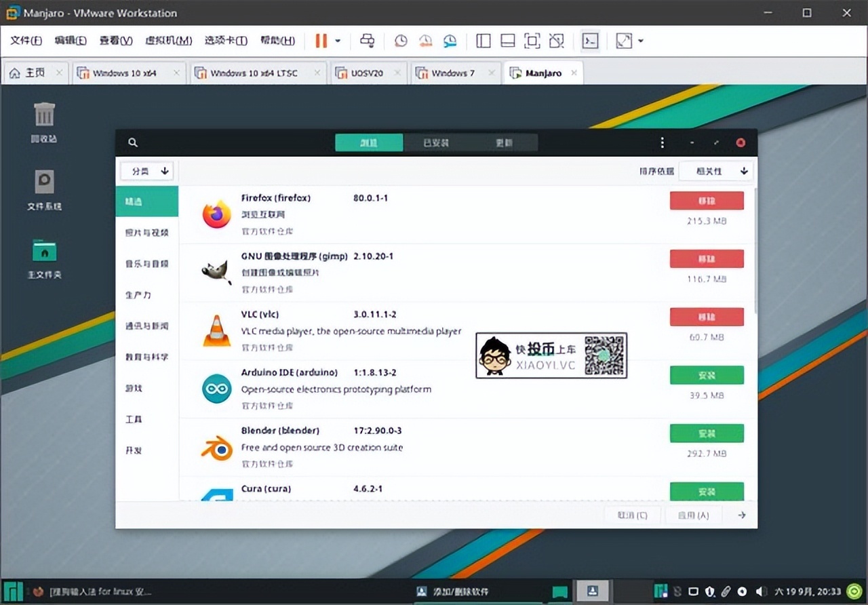This screenshot has height=605, width=868.
Task: Click the VLC traffic cone icon
Action: (216, 331)
